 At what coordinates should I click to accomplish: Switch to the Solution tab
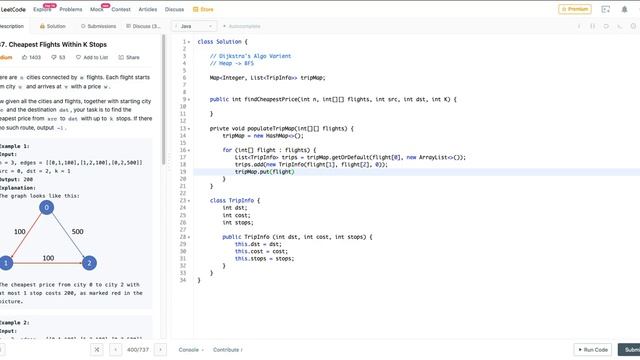click(53, 26)
